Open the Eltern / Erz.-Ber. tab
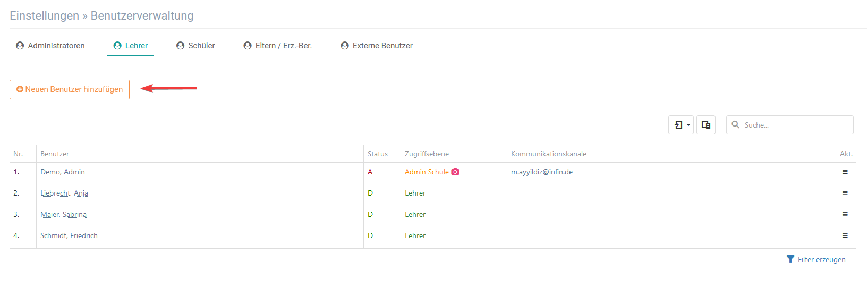868x303 pixels. [x=278, y=46]
